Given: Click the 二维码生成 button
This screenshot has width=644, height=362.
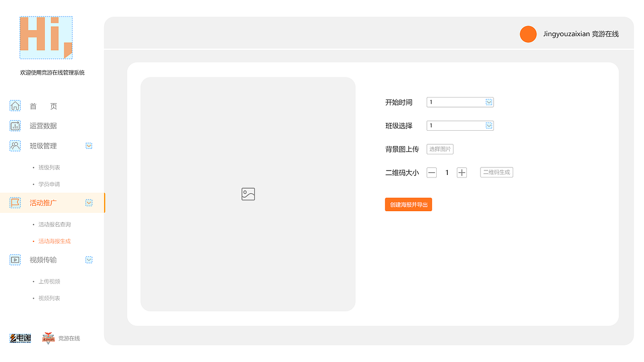Looking at the screenshot, I should click(x=497, y=172).
